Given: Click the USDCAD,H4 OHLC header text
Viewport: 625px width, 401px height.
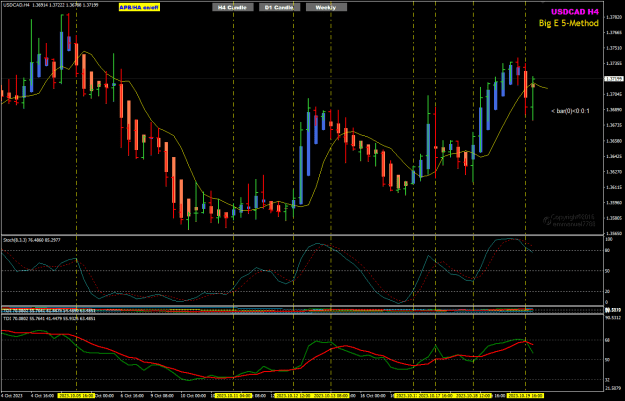Looking at the screenshot, I should coord(50,5).
